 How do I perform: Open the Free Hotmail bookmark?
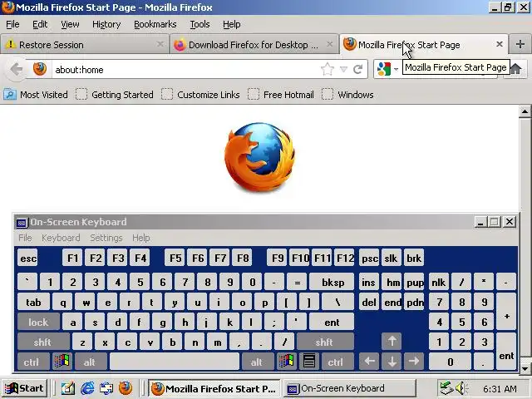(x=281, y=94)
